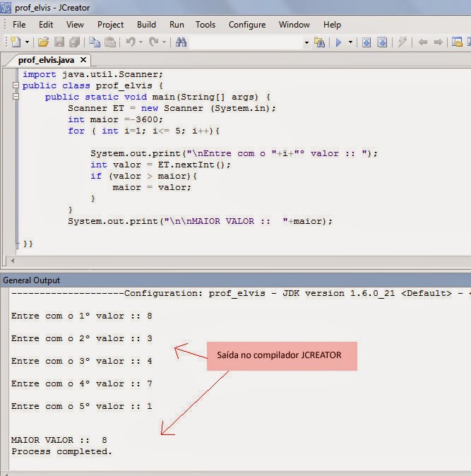Click the Open folder icon
The width and height of the screenshot is (471, 476).
pos(43,42)
